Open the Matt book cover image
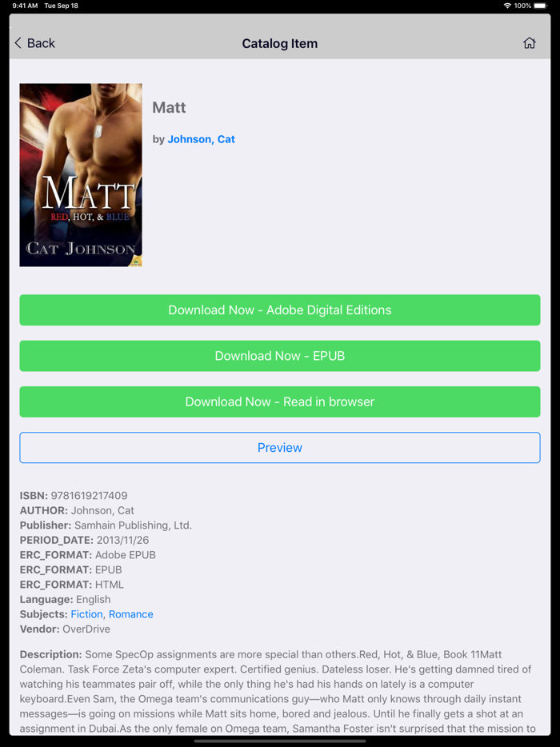The height and width of the screenshot is (747, 560). 81,175
